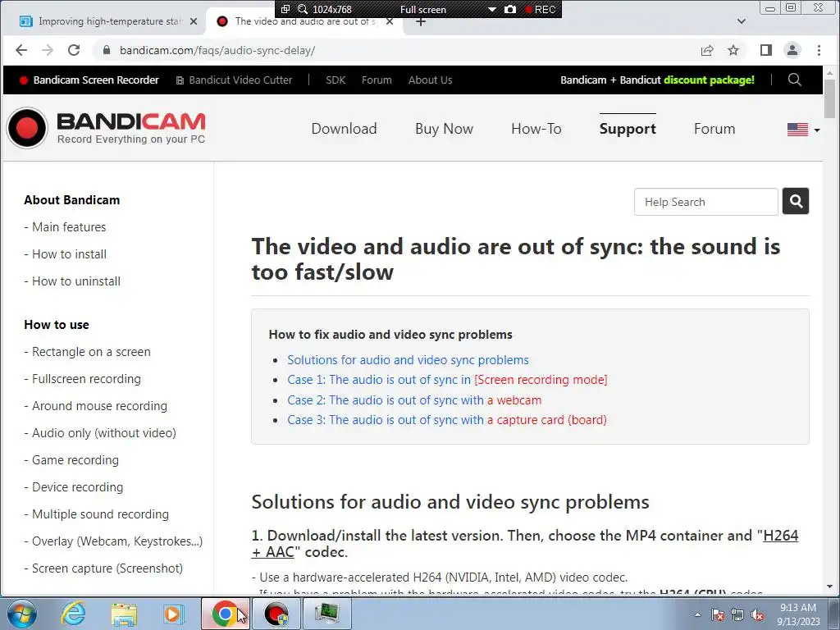Click About Us in top bar

click(x=430, y=80)
